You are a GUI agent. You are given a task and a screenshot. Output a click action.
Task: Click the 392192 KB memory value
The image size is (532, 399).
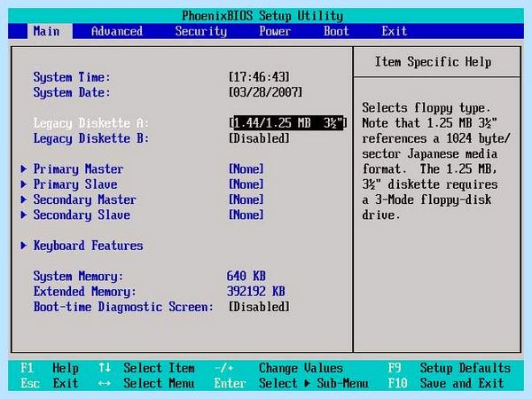click(256, 291)
